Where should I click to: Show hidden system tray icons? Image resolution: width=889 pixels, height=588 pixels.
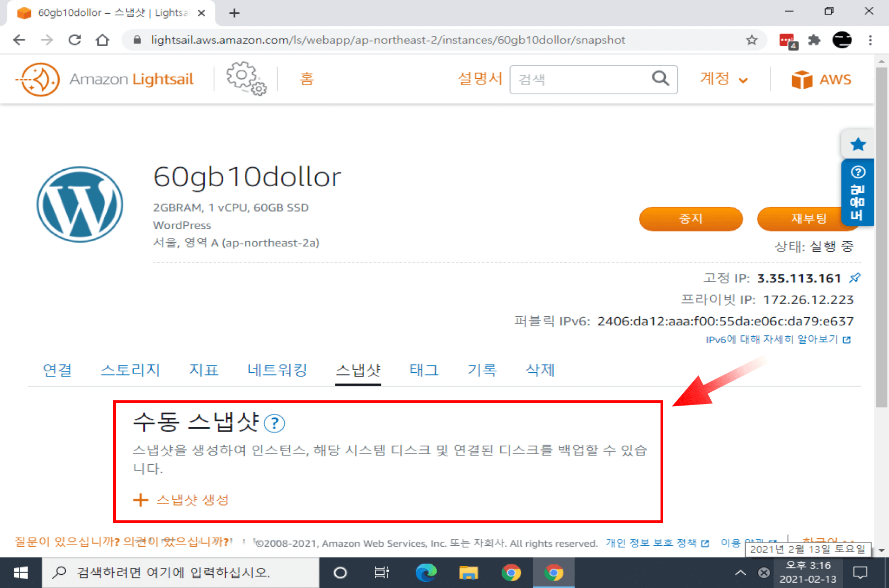pyautogui.click(x=740, y=573)
